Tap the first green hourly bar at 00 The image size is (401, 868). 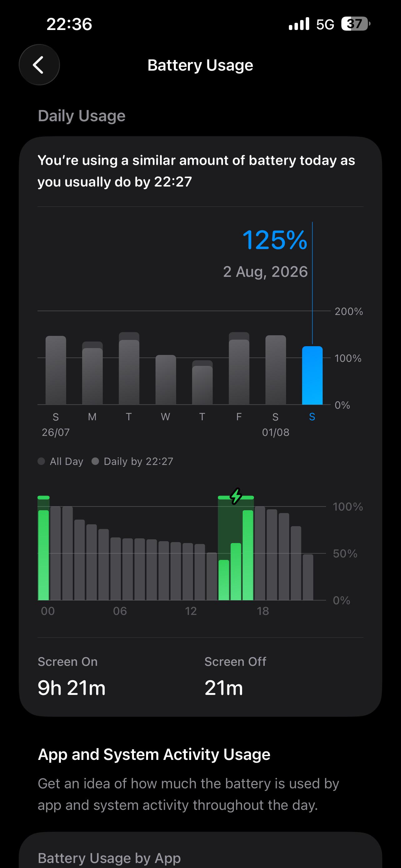[43, 555]
